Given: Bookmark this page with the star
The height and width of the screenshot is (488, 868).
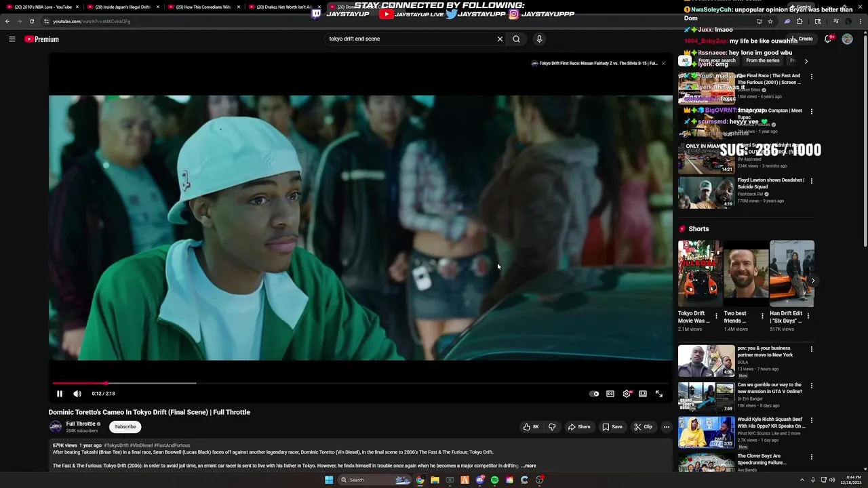Looking at the screenshot, I should pyautogui.click(x=770, y=21).
